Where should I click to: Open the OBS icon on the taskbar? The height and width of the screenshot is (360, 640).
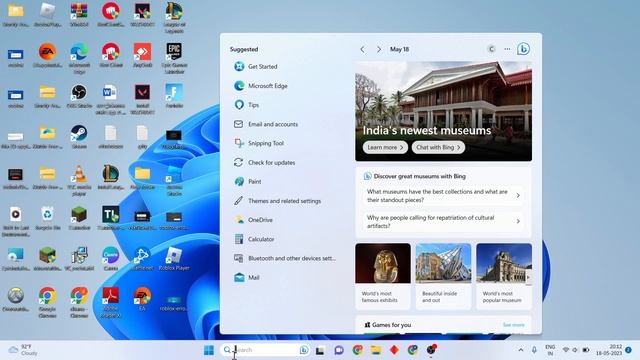(x=431, y=350)
